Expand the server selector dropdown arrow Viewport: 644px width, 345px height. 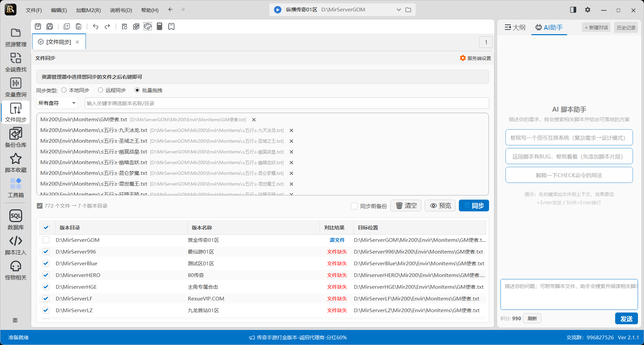[398, 10]
